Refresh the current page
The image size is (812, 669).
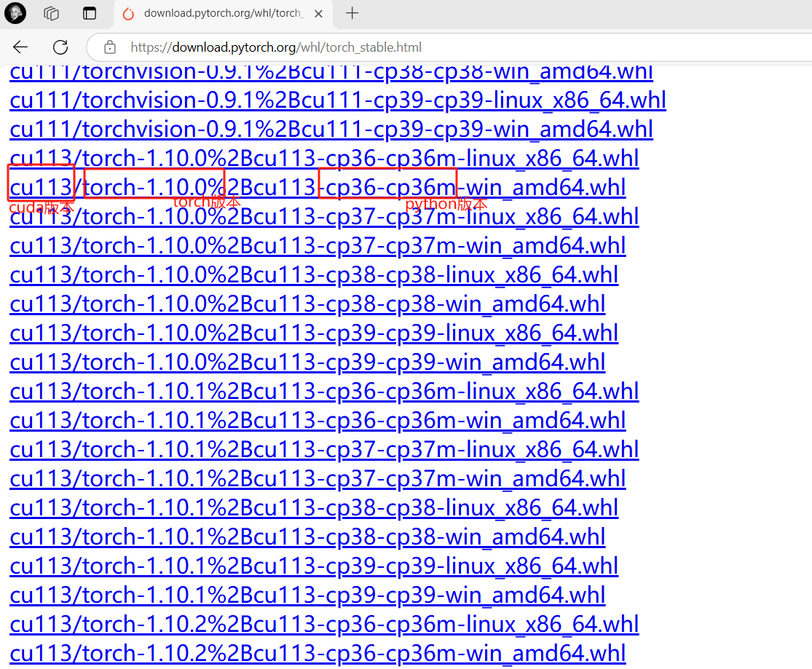60,47
